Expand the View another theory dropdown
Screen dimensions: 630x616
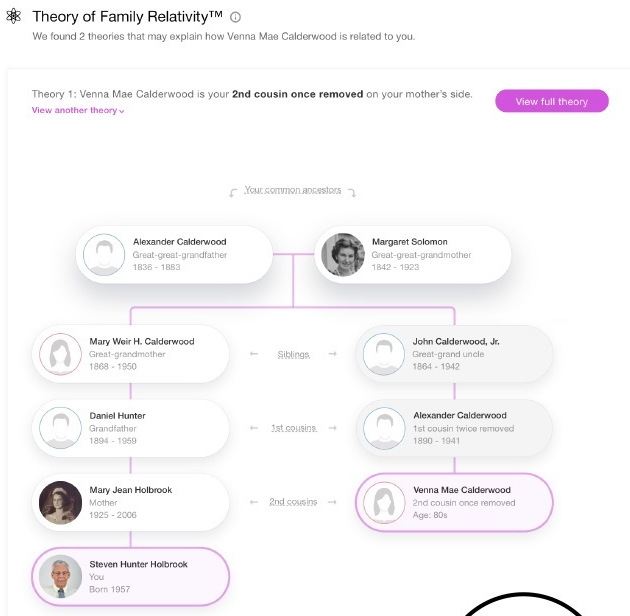[x=78, y=111]
